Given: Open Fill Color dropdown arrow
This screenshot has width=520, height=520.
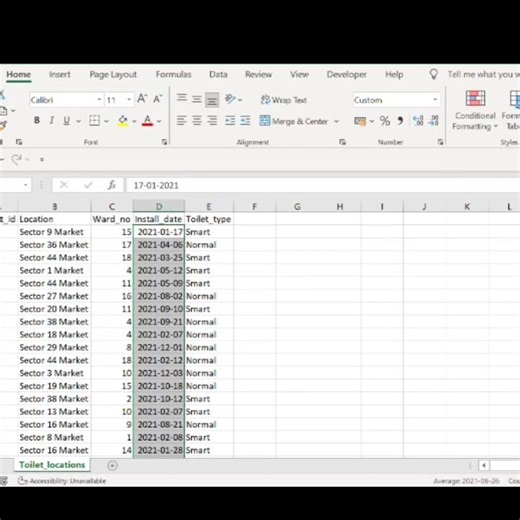Looking at the screenshot, I should (134, 121).
